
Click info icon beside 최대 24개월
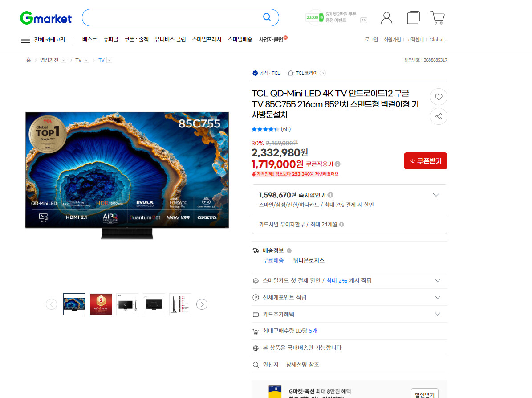tap(341, 225)
